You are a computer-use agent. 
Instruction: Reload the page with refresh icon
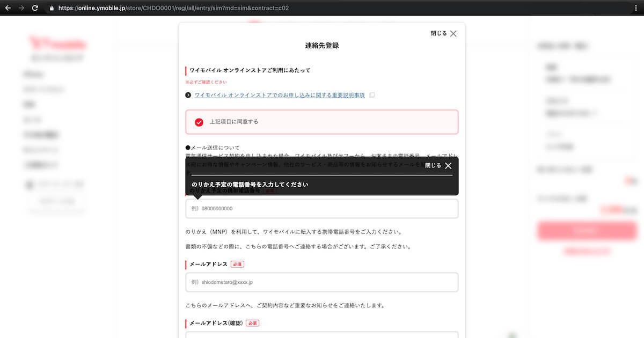(x=35, y=8)
